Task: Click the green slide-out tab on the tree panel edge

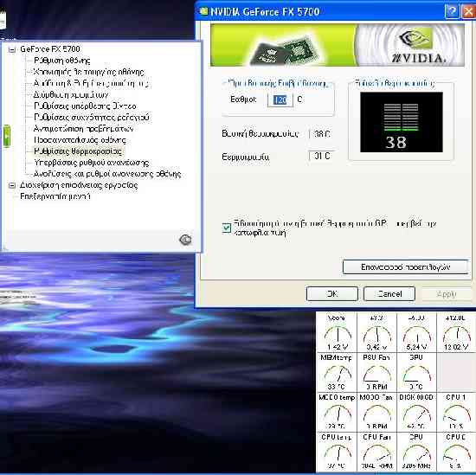Action: 6,137
